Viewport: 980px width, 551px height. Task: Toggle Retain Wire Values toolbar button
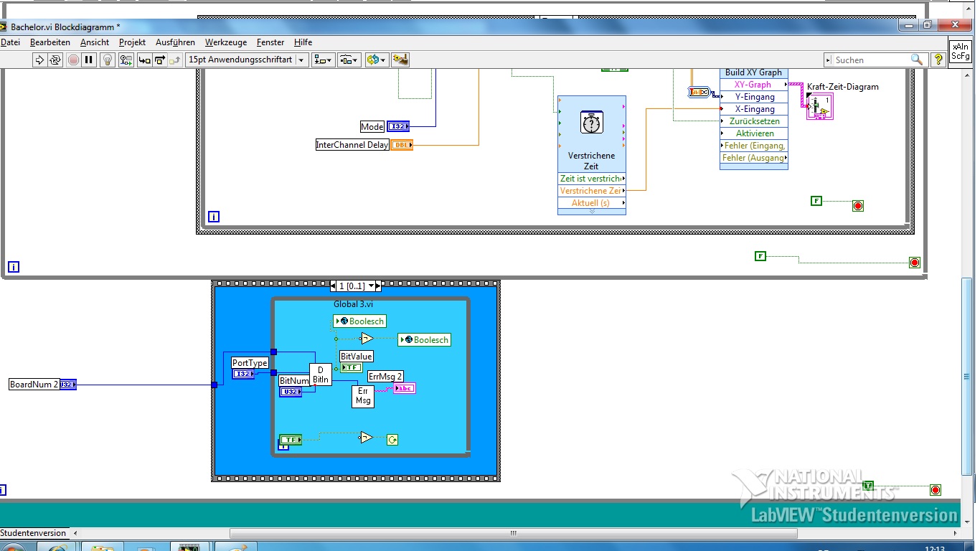pyautogui.click(x=126, y=60)
